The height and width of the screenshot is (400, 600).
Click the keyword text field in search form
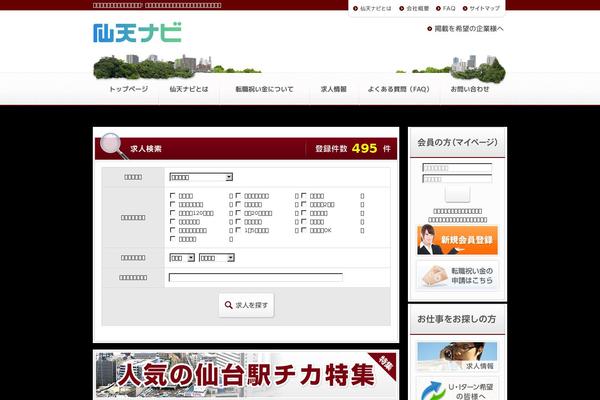click(x=255, y=278)
